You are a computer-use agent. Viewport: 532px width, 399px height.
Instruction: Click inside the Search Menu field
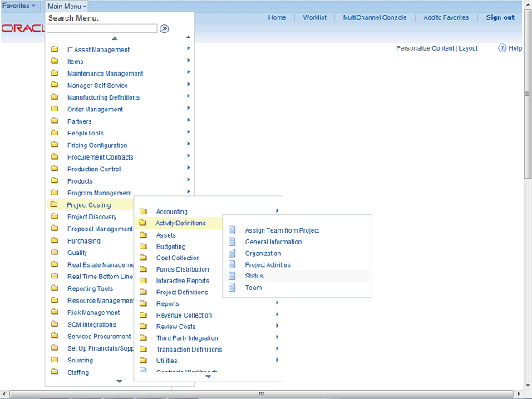point(102,29)
